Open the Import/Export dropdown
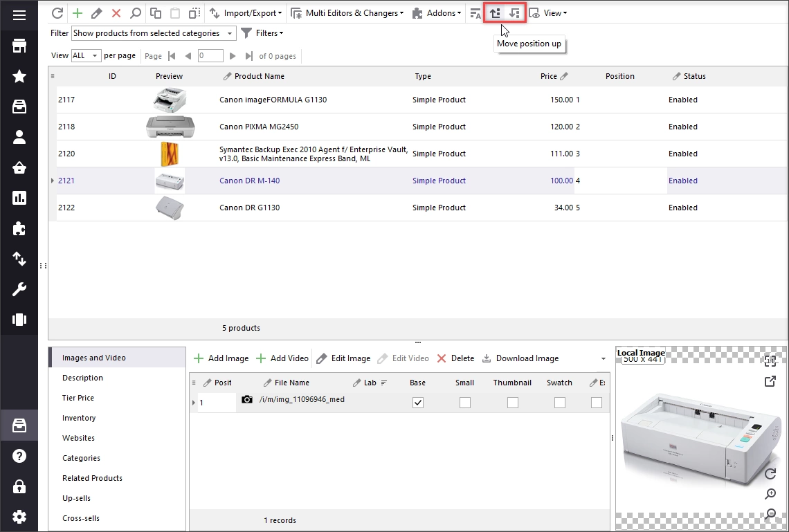This screenshot has height=532, width=789. (x=246, y=13)
